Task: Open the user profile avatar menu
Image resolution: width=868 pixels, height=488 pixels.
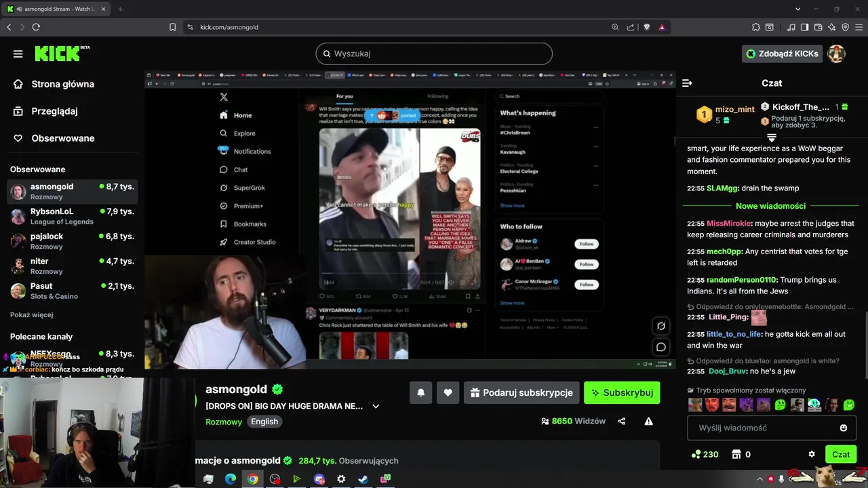Action: (x=837, y=54)
